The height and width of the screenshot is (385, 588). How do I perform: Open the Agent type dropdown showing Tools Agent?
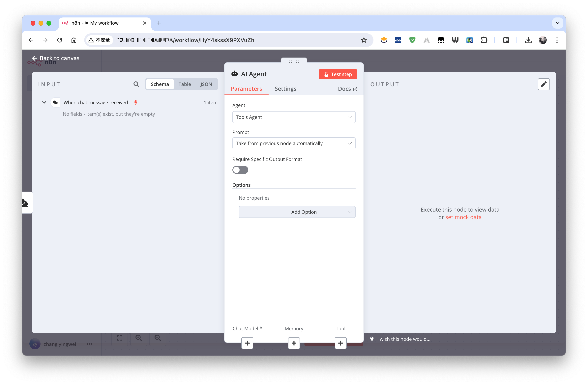pyautogui.click(x=294, y=117)
